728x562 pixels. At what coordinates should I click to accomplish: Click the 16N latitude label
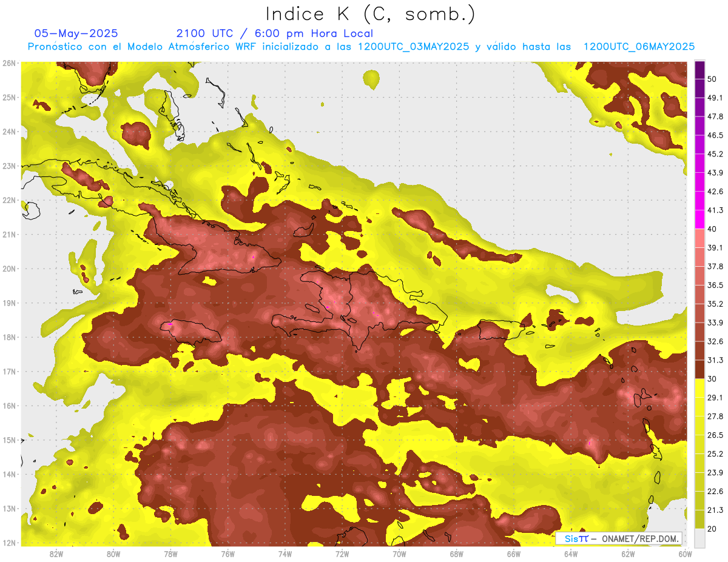[8, 406]
